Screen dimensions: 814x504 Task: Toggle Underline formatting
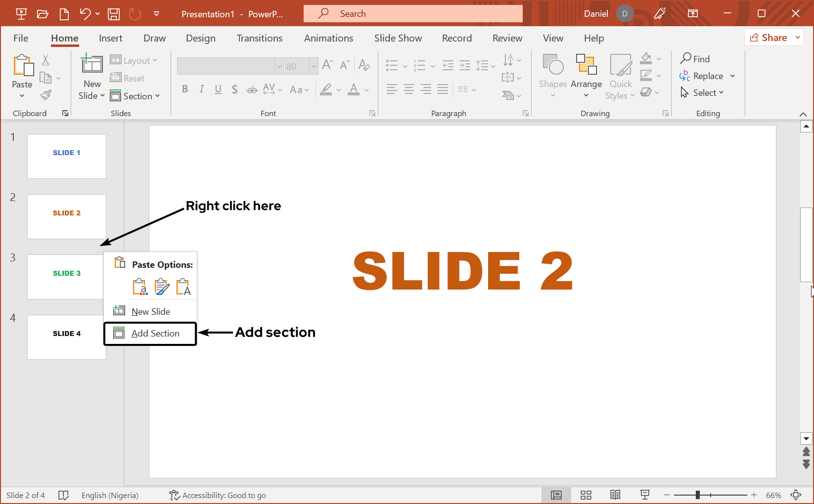218,89
